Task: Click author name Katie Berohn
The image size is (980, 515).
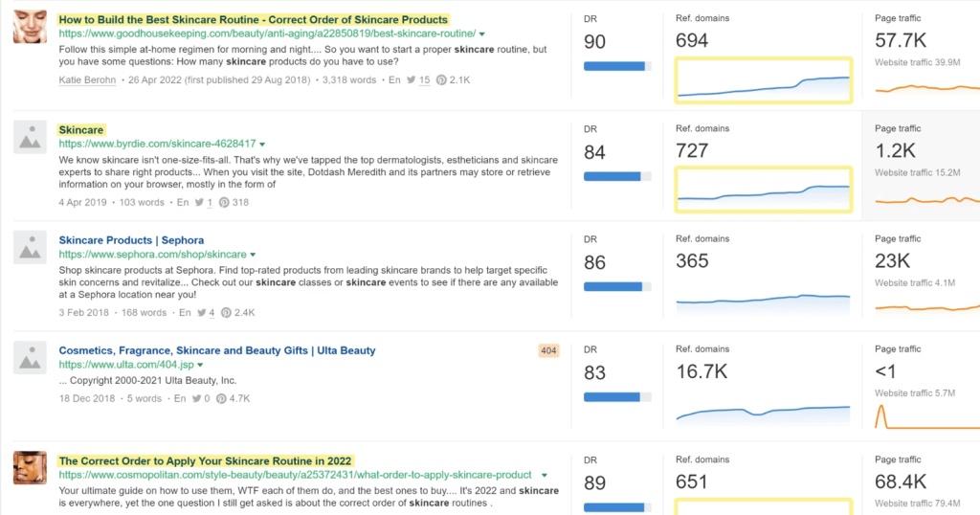Action: [89, 80]
